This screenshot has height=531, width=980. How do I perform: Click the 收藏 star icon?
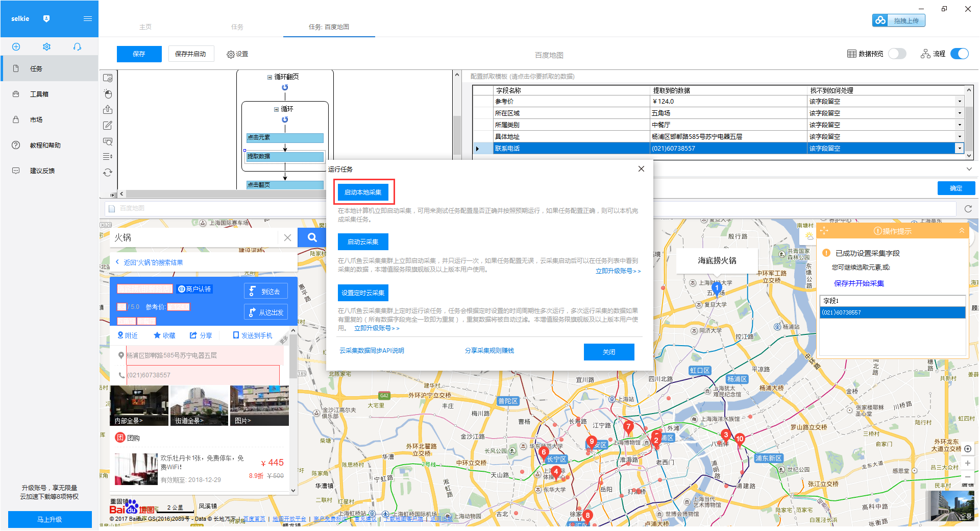click(x=164, y=335)
